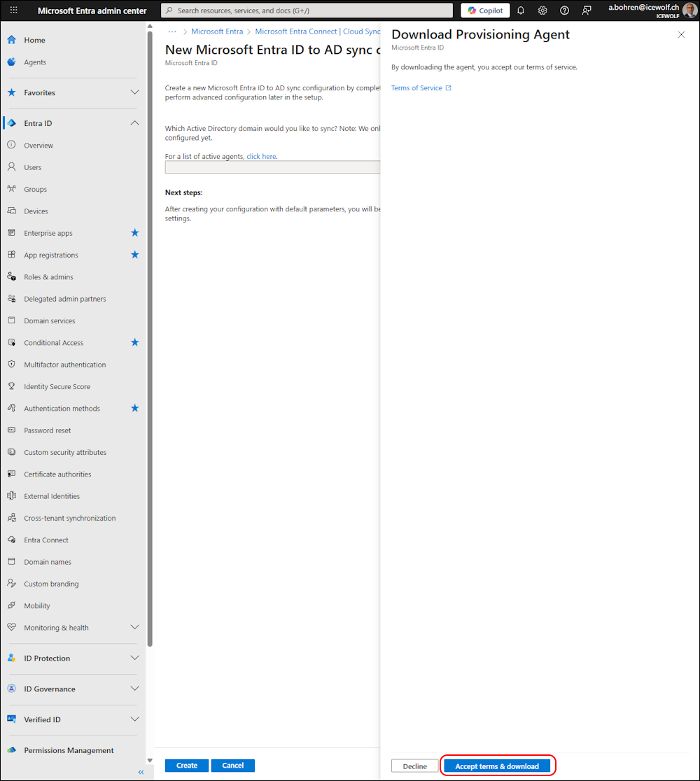Click the help question mark icon
The height and width of the screenshot is (781, 700).
pyautogui.click(x=565, y=10)
